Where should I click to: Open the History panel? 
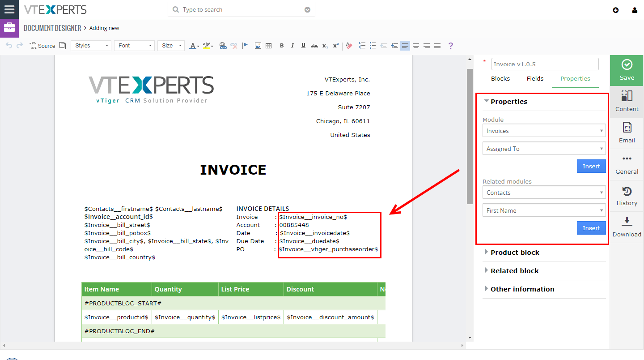627,196
